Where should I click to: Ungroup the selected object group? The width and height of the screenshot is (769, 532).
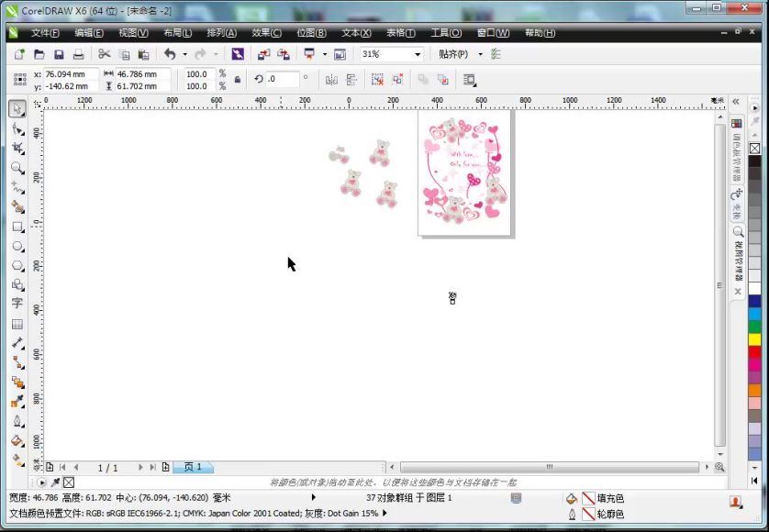pos(377,80)
